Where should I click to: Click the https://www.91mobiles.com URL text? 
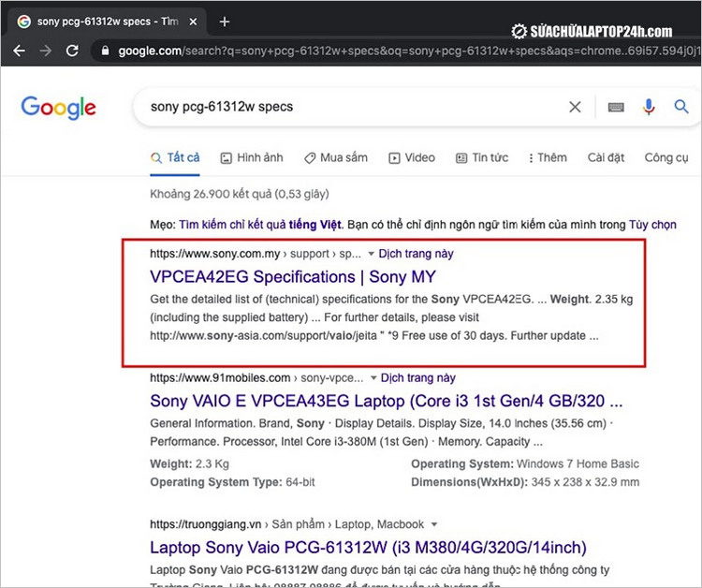pos(220,377)
